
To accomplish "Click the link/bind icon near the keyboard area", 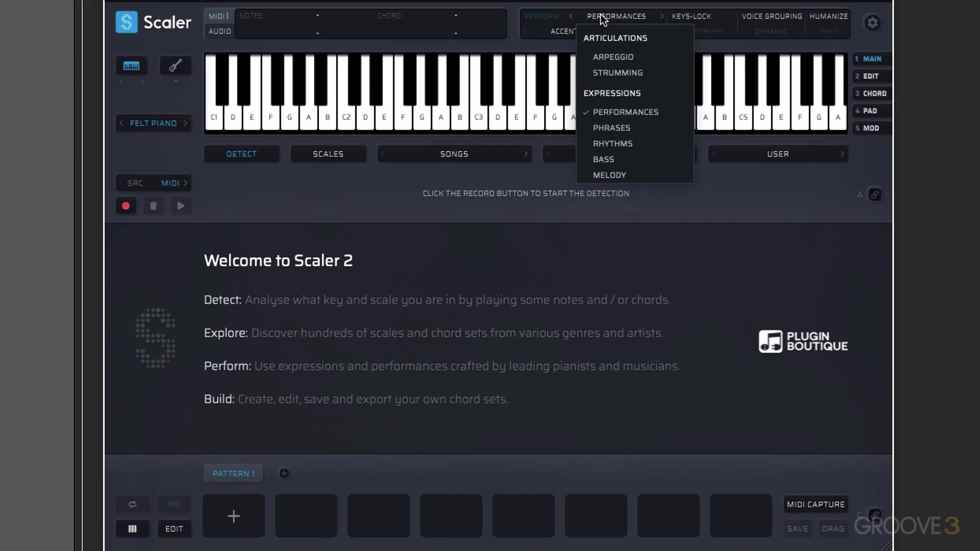I will (x=876, y=194).
